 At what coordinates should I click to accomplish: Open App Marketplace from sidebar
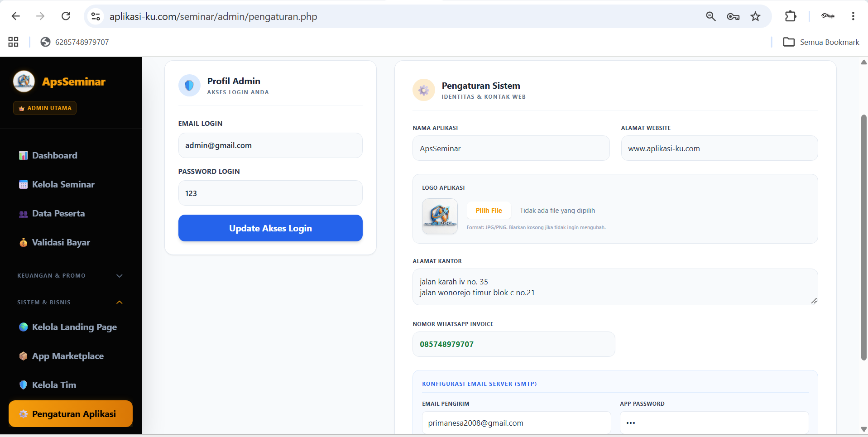pos(61,356)
